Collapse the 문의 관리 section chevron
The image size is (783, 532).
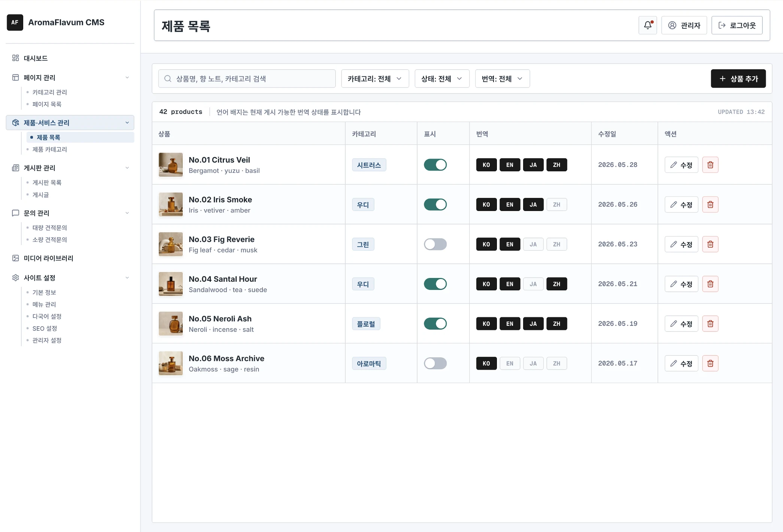127,213
